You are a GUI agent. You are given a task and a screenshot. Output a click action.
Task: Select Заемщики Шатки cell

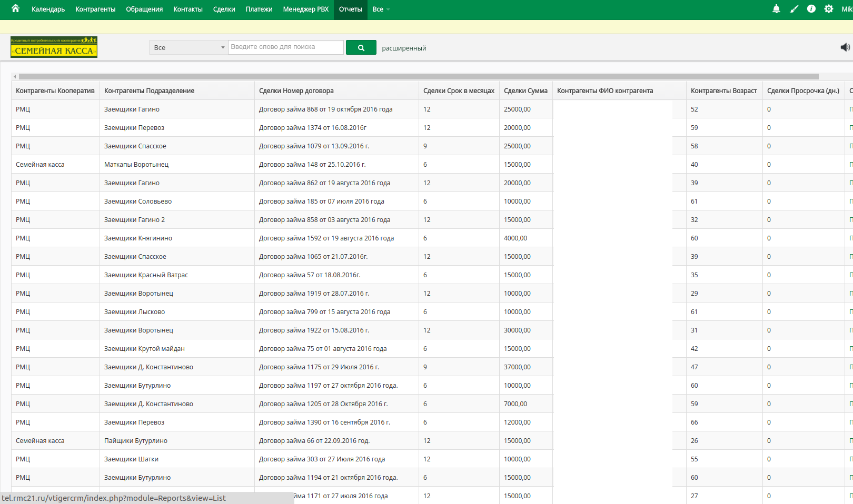coord(177,459)
